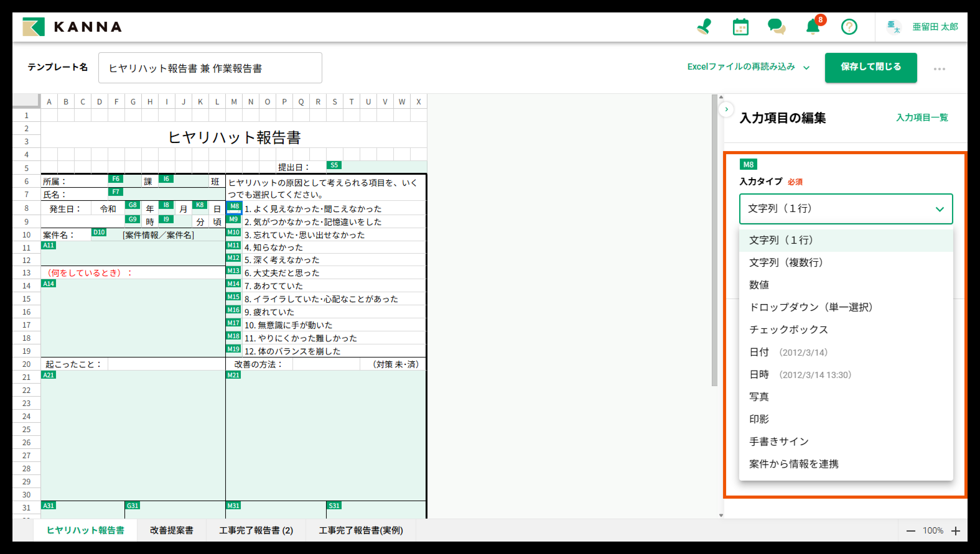The height and width of the screenshot is (554, 980).
Task: Open the 工事完了報告書(実例) sheet tab
Action: point(360,530)
